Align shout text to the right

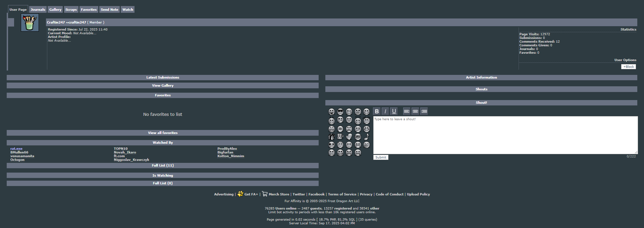click(x=424, y=111)
